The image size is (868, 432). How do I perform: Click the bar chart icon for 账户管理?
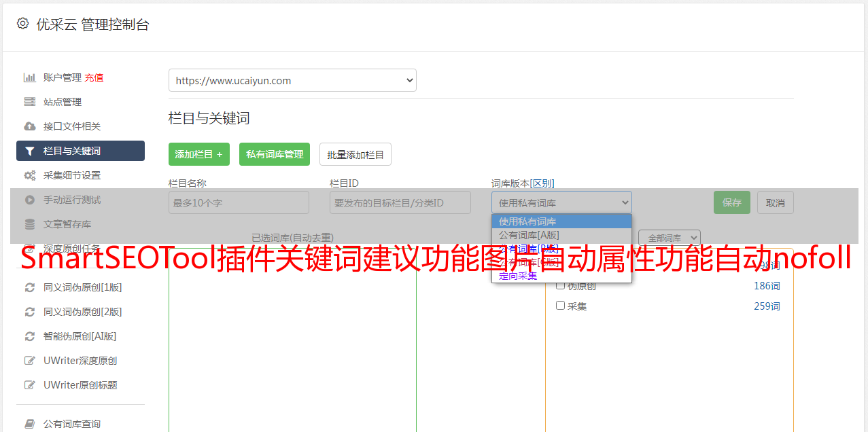pyautogui.click(x=30, y=77)
